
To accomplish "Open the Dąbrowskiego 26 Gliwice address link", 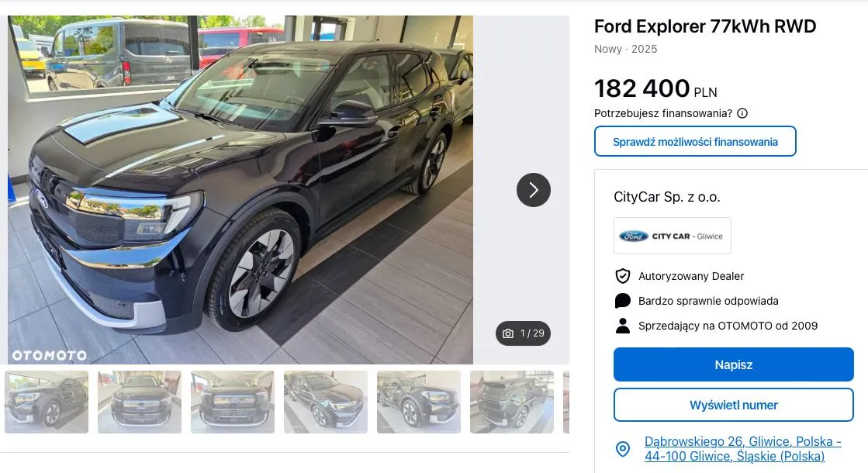I will click(742, 449).
